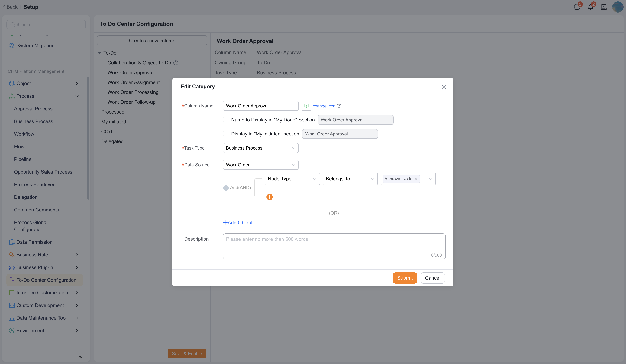This screenshot has height=364, width=626.
Task: Click the System Migration icon
Action: [12, 46]
